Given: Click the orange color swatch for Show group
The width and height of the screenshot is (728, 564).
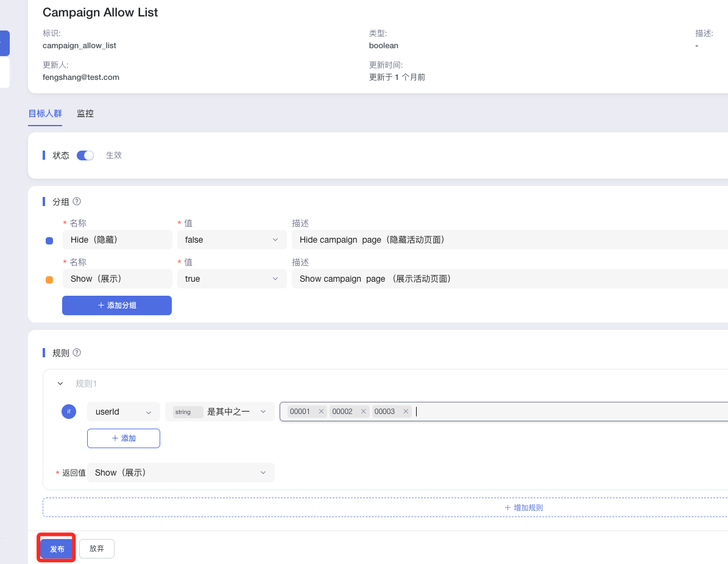Looking at the screenshot, I should (49, 280).
